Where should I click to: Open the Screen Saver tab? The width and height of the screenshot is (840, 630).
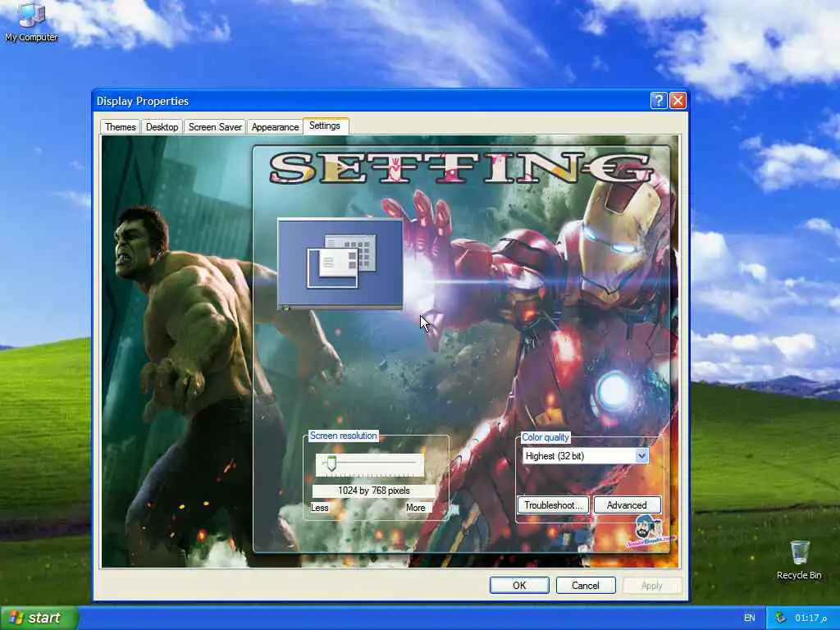pos(215,127)
